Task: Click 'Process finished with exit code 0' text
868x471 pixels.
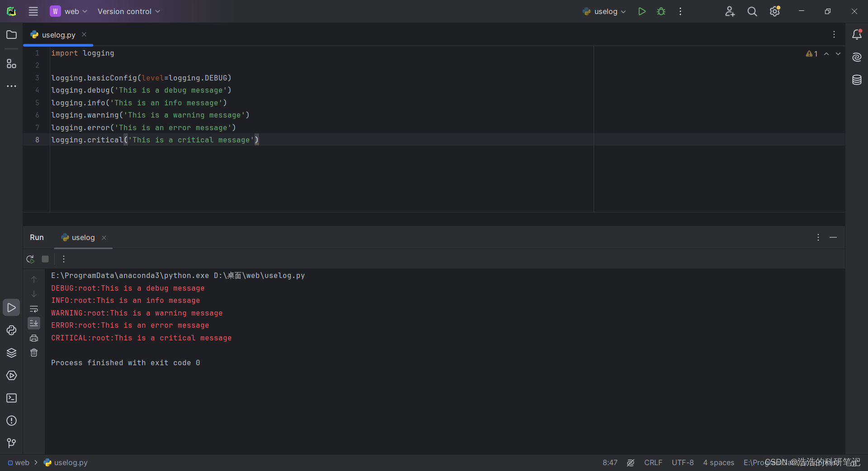Action: [x=126, y=363]
